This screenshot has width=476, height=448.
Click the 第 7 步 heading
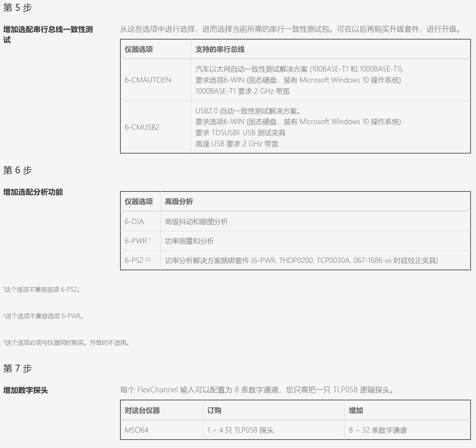click(17, 369)
